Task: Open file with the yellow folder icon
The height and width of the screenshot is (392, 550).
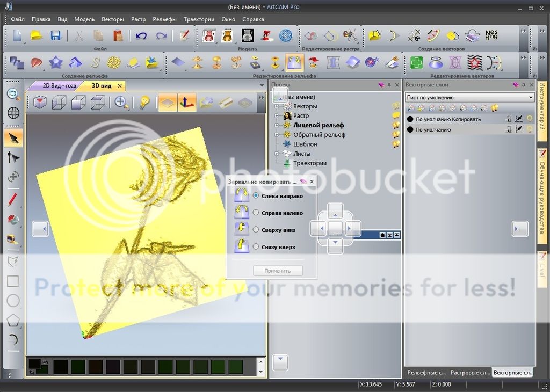Action: tap(37, 36)
